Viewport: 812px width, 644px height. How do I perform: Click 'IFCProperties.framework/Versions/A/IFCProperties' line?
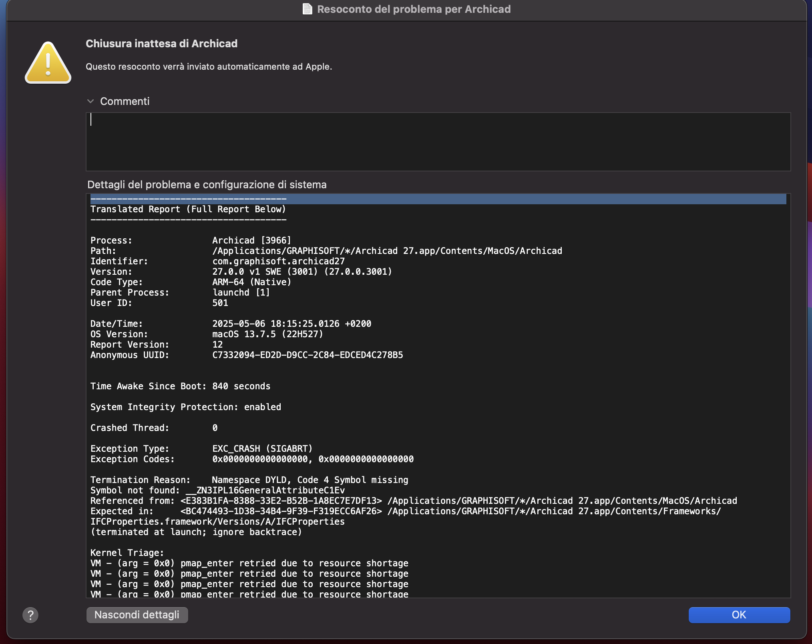tap(217, 521)
